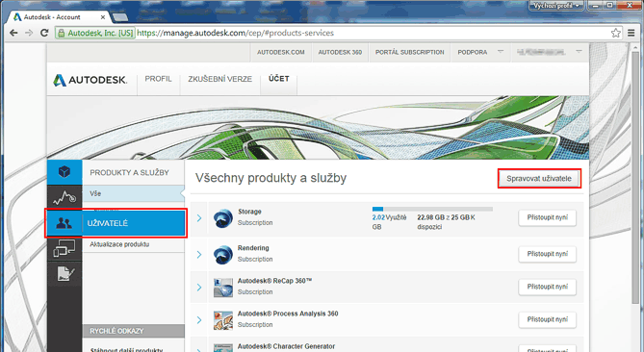644x352 pixels.
Task: Open UŽIVATELÉ in the sidebar
Action: tap(116, 223)
